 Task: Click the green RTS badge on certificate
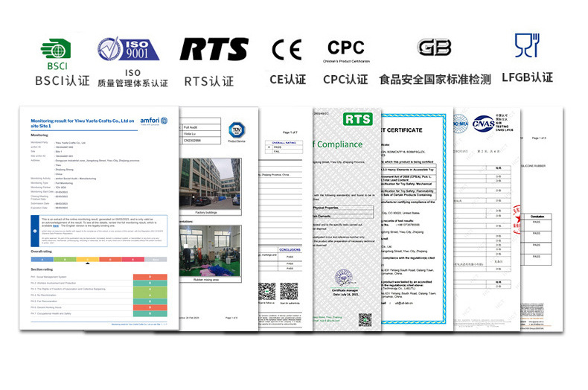(x=358, y=119)
